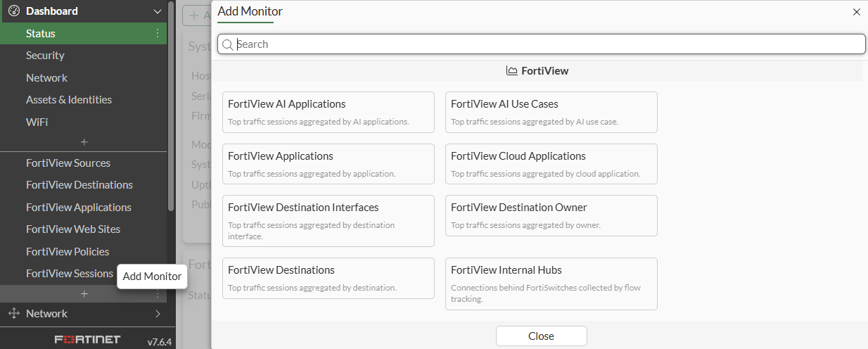868x349 pixels.
Task: Collapse the Dashboard menu chevron
Action: (x=158, y=11)
